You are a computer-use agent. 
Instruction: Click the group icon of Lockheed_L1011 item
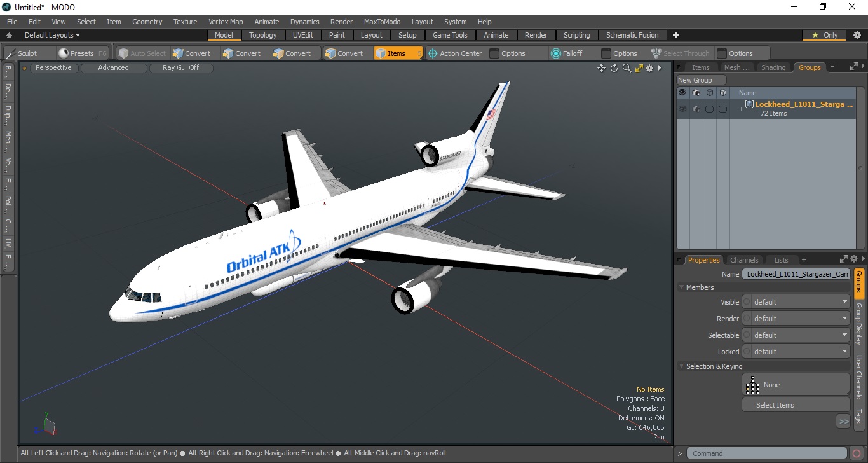(750, 104)
